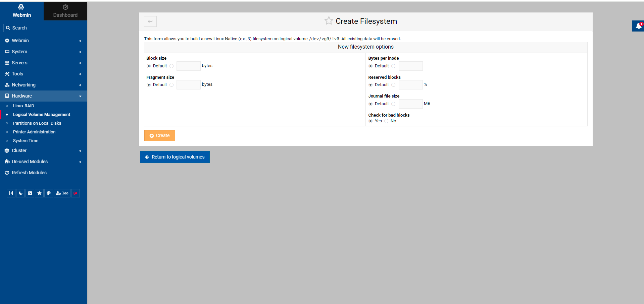Expand the Tools menu arrow

coord(80,74)
